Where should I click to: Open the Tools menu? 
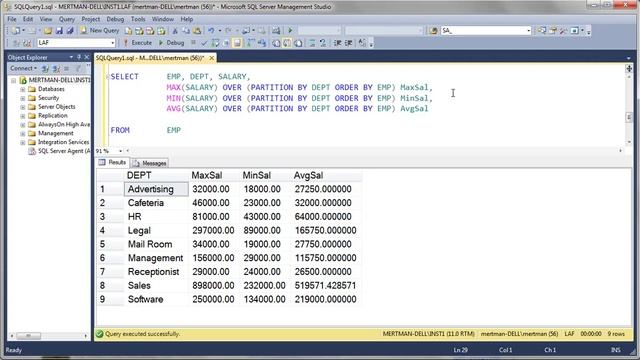(x=138, y=19)
